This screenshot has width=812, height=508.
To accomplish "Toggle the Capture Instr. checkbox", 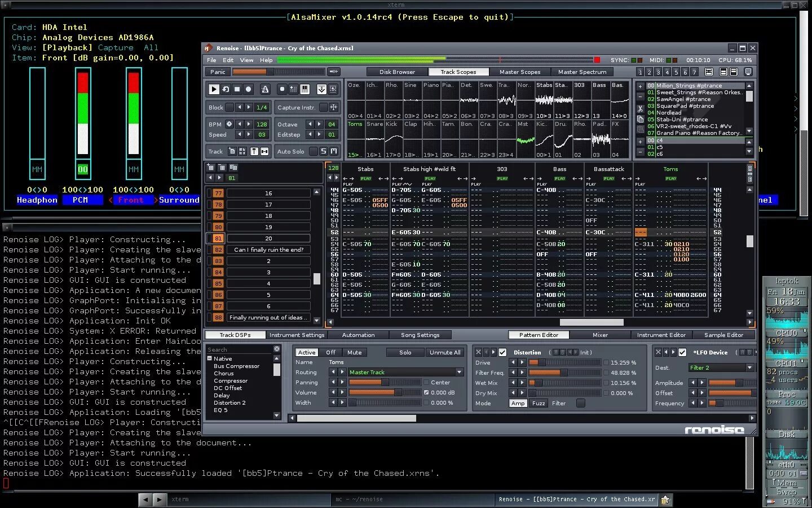I will [323, 107].
